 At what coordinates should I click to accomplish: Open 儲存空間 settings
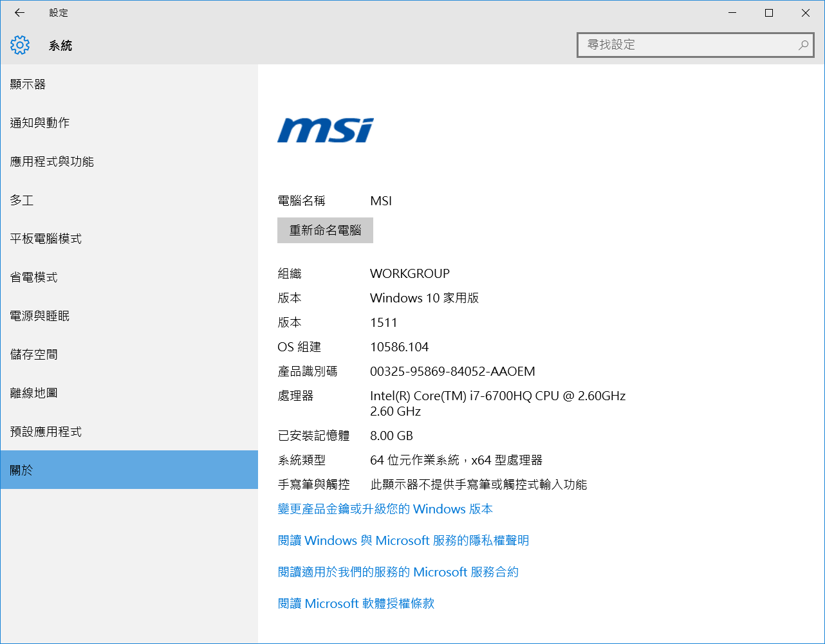[x=129, y=354]
